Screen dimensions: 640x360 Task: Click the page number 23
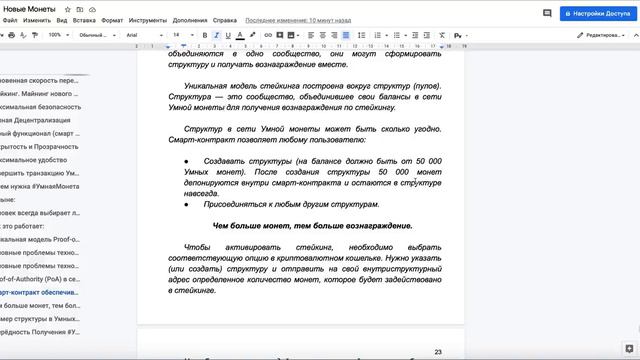point(438,352)
